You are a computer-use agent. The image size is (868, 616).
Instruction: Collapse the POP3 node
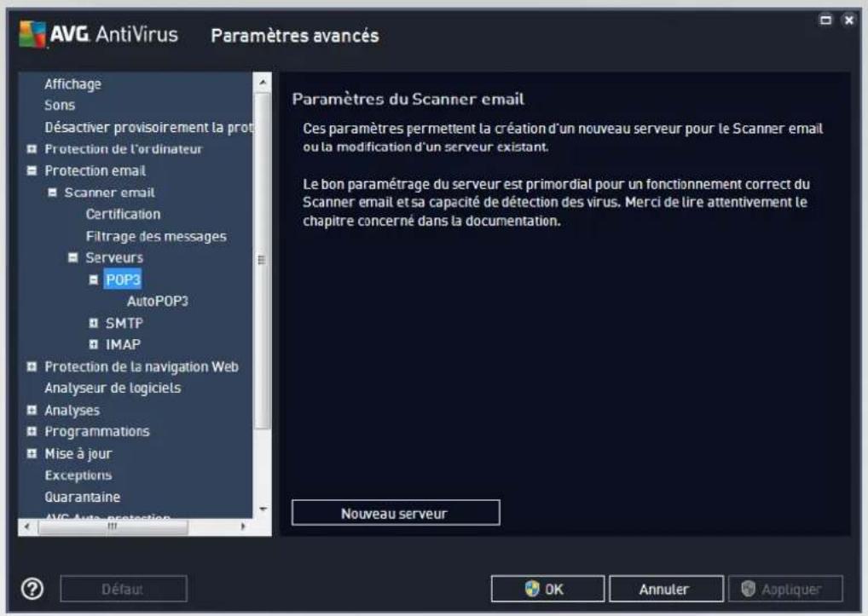pos(94,279)
